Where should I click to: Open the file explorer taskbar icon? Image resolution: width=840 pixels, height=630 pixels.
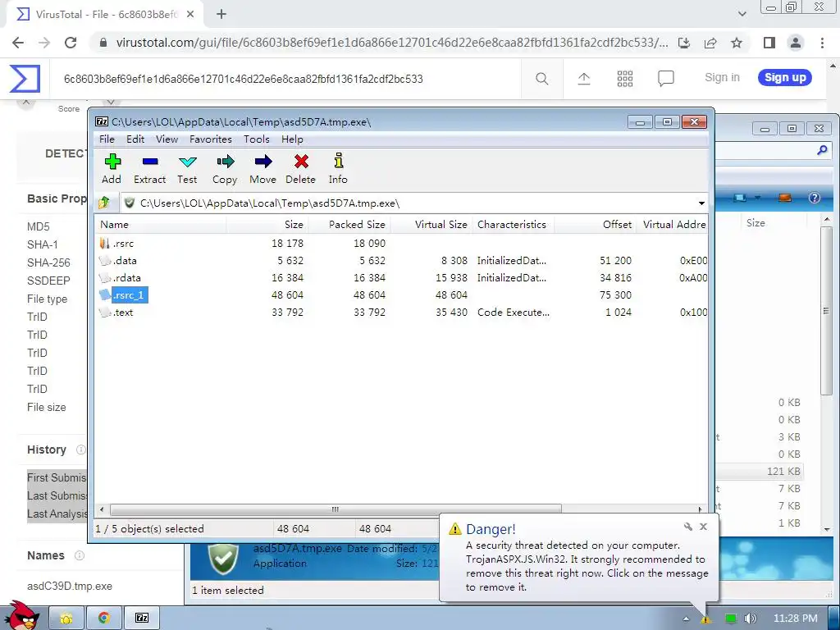66,619
